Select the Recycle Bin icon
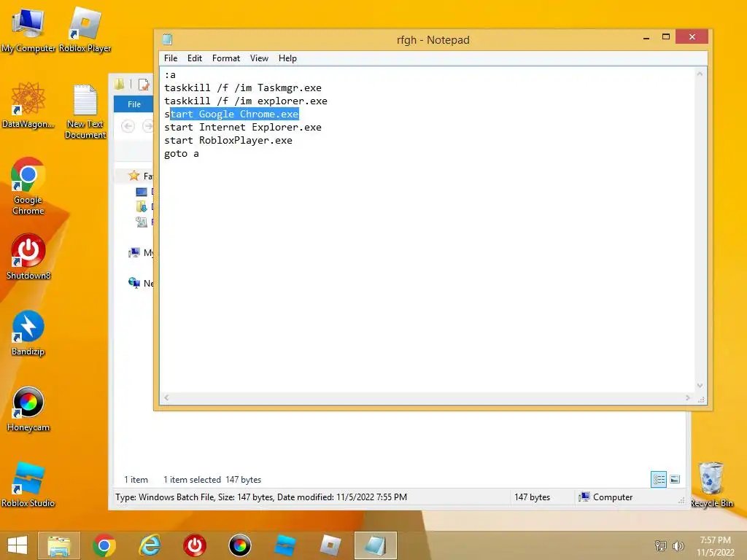The width and height of the screenshot is (747, 560). 711,484
